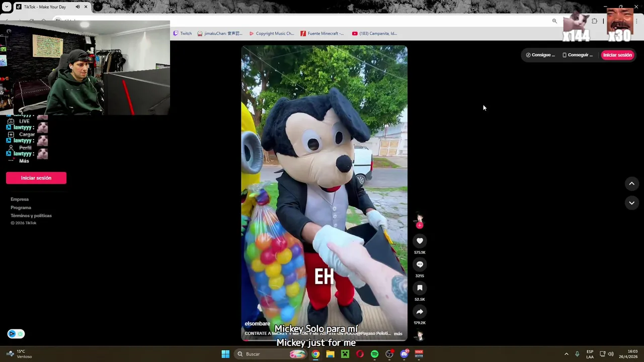Open the comments bubble icon
This screenshot has width=644, height=362.
[420, 264]
